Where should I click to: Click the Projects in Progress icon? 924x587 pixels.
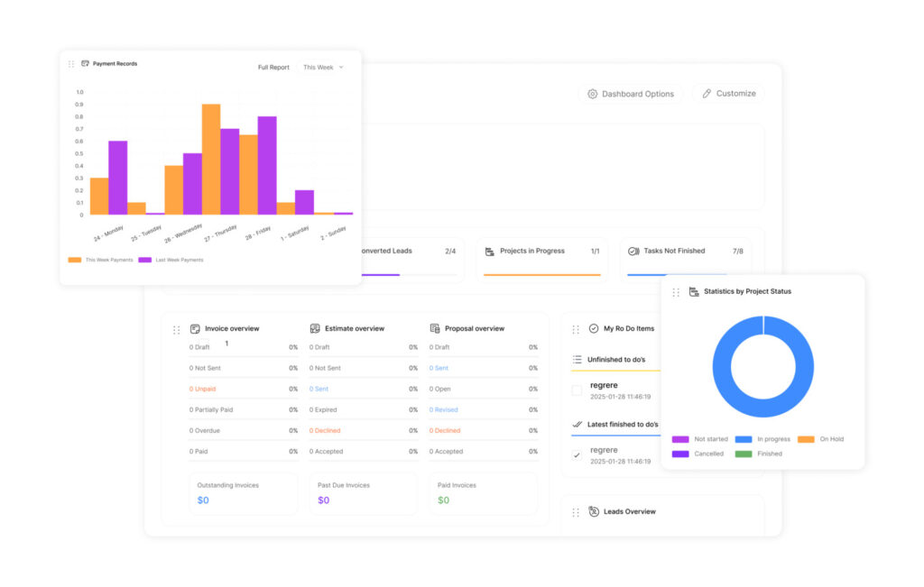click(490, 252)
